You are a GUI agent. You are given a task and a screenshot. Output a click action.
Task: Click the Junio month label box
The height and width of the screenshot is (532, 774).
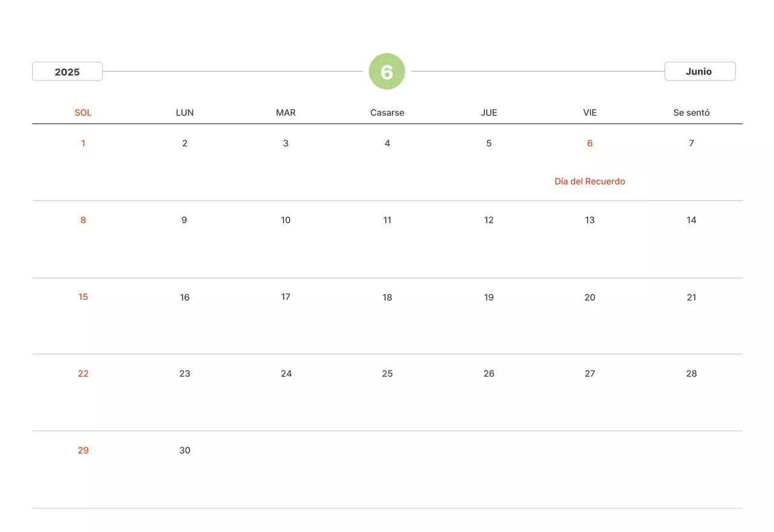coord(700,71)
